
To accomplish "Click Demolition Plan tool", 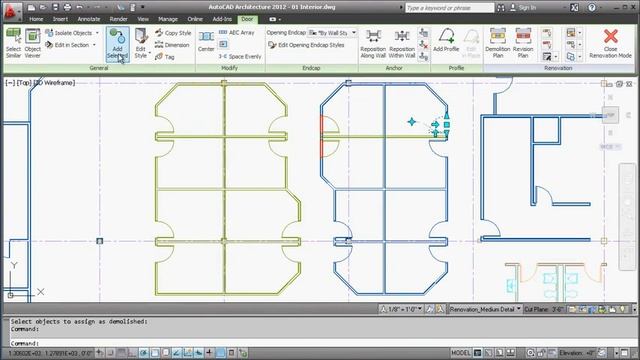I will pyautogui.click(x=498, y=43).
